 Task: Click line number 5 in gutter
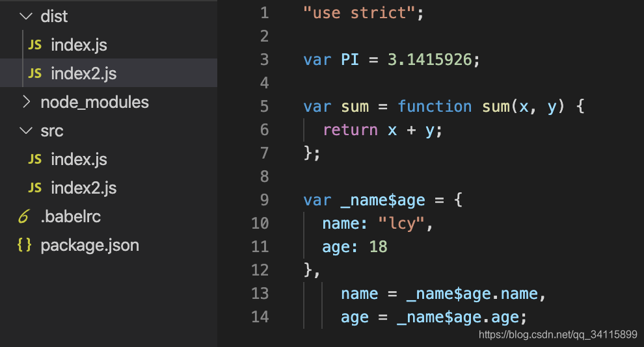click(x=265, y=106)
